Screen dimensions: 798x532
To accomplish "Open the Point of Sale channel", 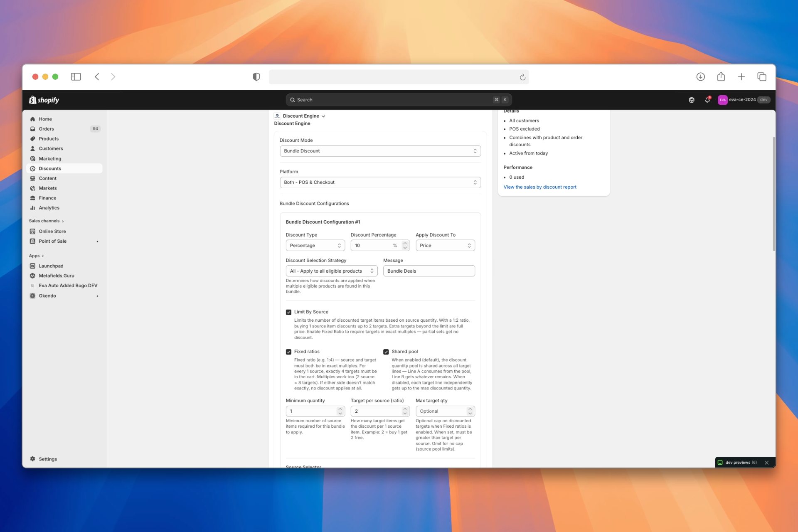I will [x=52, y=241].
